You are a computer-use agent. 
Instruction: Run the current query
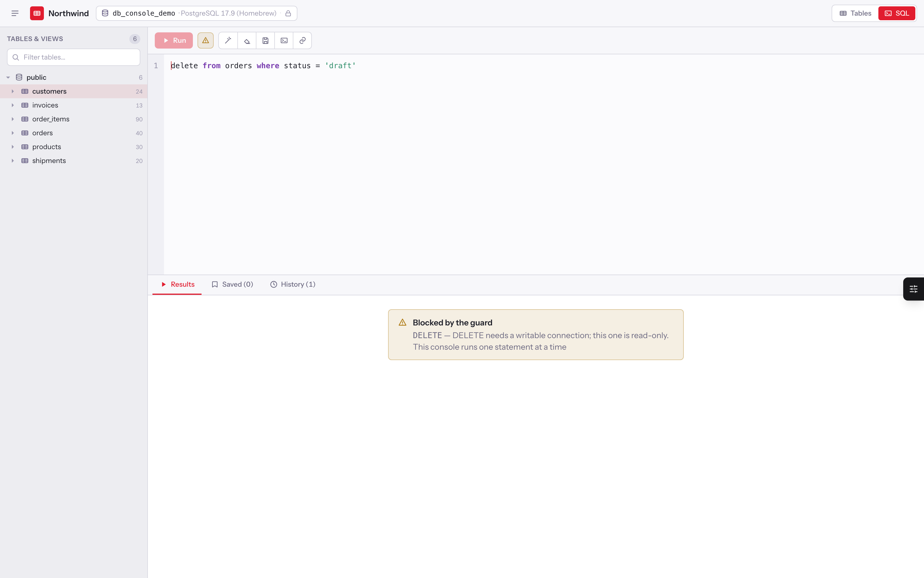tap(174, 40)
